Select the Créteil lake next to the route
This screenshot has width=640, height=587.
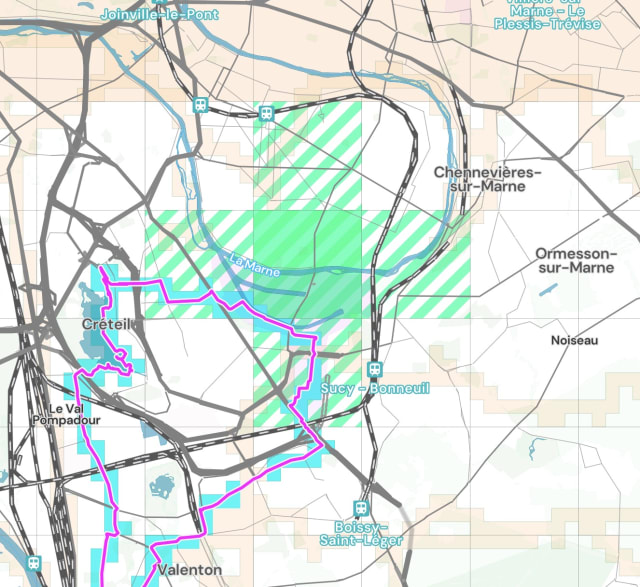[x=95, y=325]
